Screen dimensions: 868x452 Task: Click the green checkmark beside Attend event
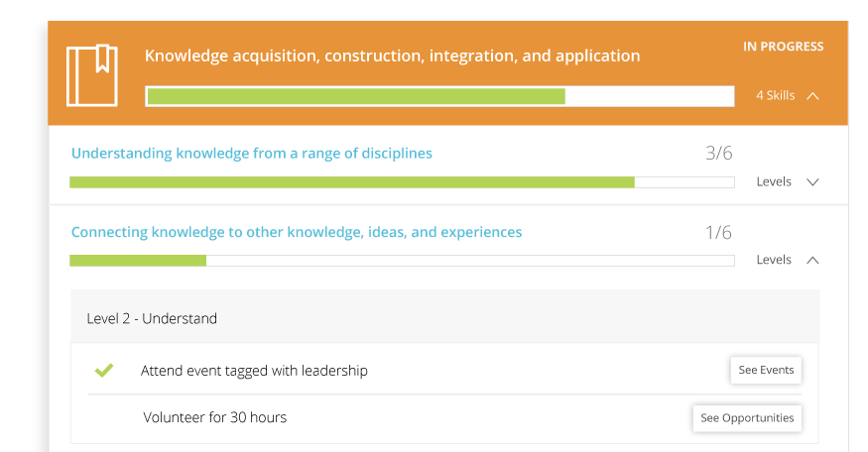coord(103,371)
